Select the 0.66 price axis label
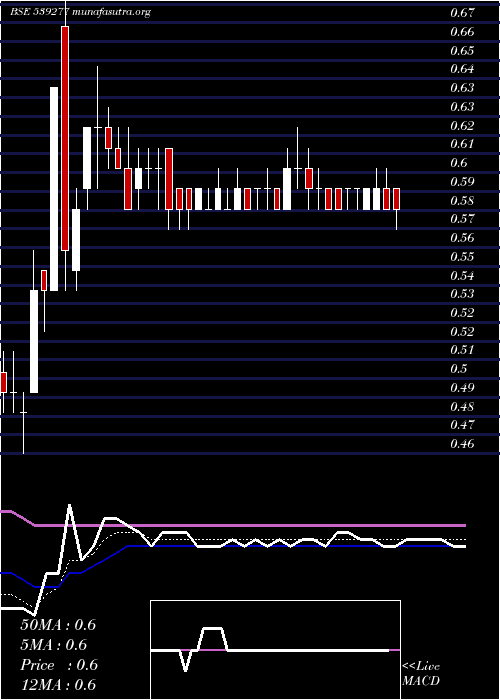This screenshot has height=700, width=500. tap(462, 32)
